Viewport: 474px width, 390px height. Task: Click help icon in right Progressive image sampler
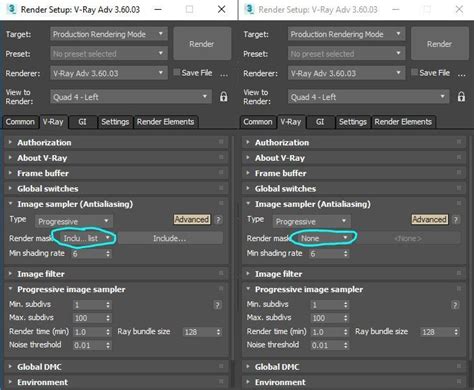tap(455, 305)
